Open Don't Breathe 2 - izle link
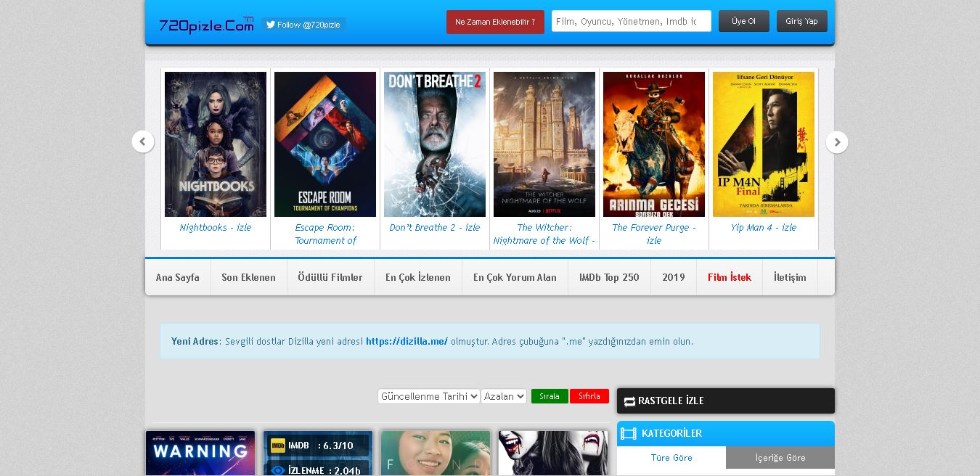 coord(435,227)
